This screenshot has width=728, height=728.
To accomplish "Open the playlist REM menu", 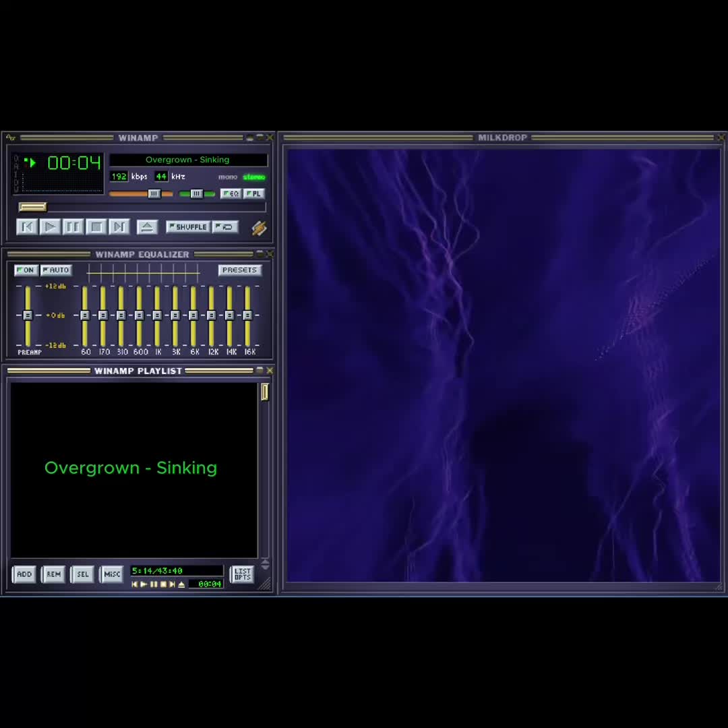I will 53,574.
